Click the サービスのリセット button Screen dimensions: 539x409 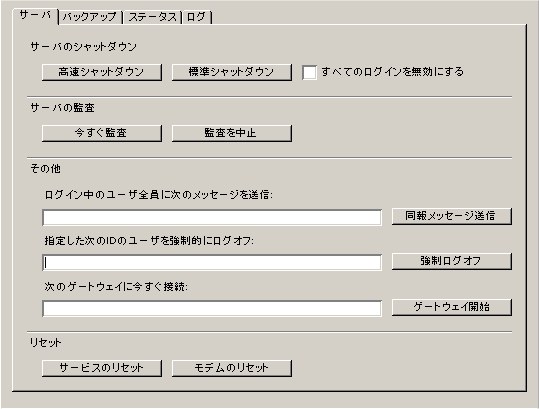[x=102, y=368]
